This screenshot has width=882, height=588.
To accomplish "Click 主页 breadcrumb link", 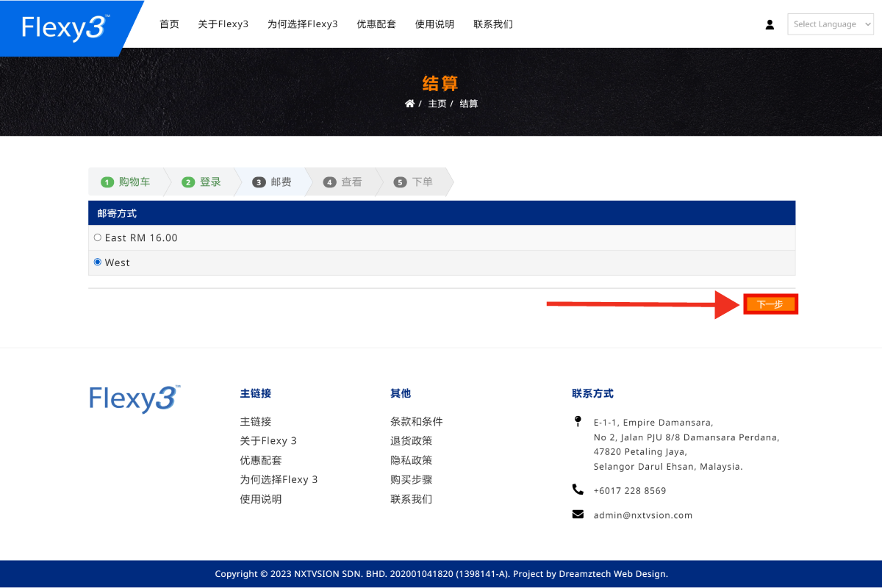I will pos(437,104).
